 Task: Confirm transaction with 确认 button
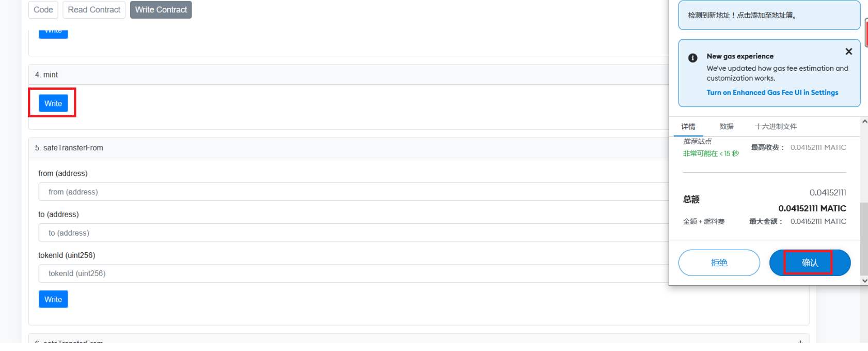809,263
